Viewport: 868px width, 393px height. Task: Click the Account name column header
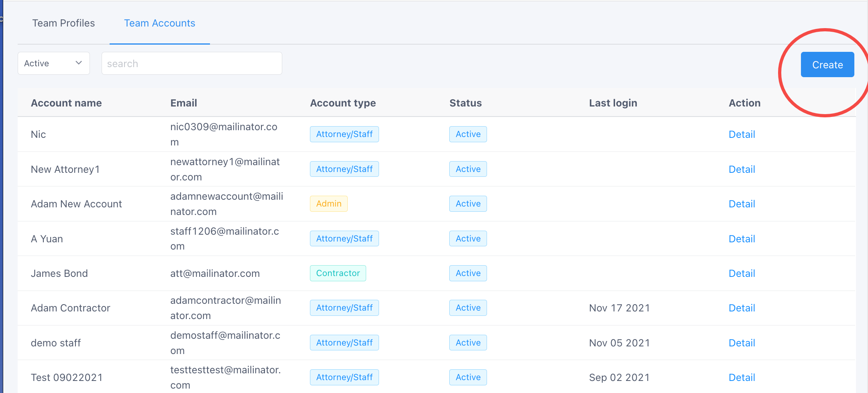[66, 103]
